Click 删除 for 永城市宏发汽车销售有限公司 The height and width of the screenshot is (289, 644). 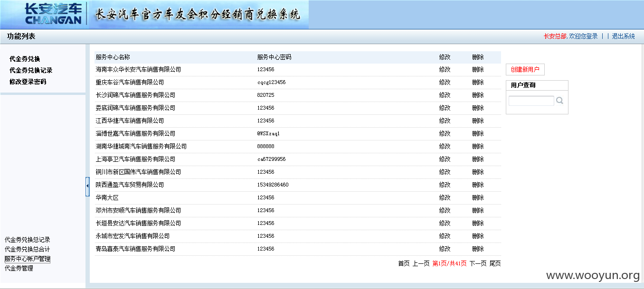click(478, 236)
